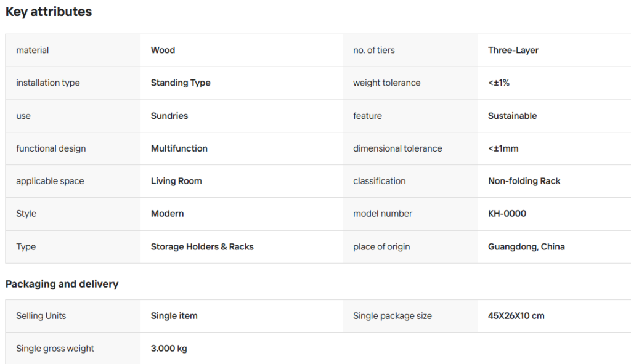Image resolution: width=631 pixels, height=364 pixels.
Task: Click the Multifunction functional design value
Action: pyautogui.click(x=179, y=148)
